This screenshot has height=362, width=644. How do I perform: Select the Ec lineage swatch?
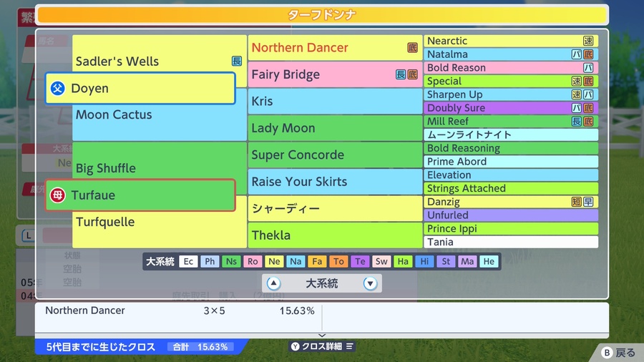[x=188, y=261]
